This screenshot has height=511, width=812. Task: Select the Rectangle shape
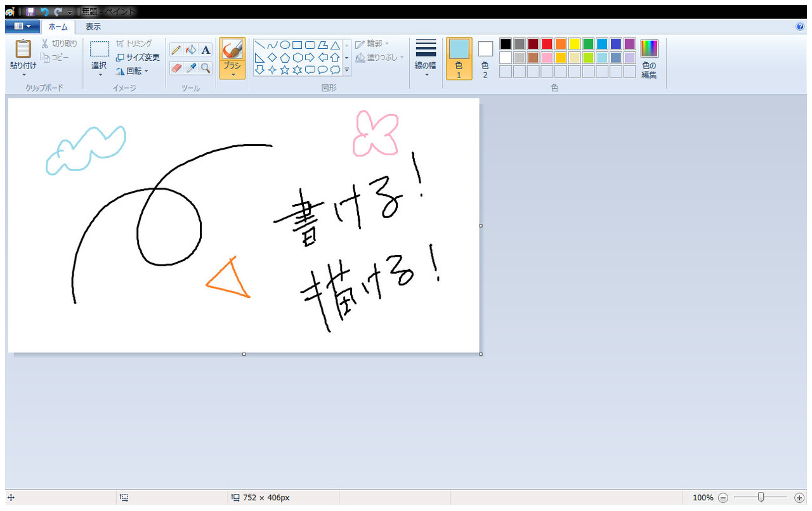(x=297, y=45)
